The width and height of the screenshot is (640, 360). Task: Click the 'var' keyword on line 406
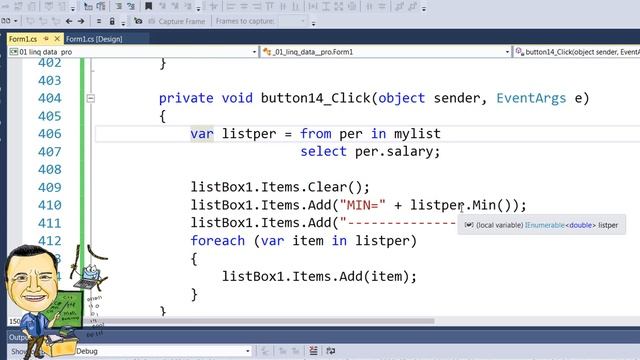point(202,134)
